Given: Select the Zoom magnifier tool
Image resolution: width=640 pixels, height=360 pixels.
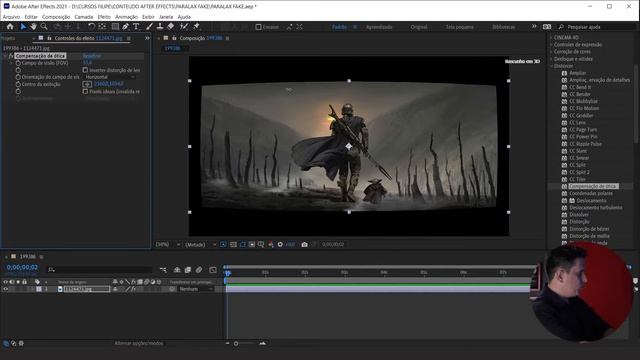Looking at the screenshot, I should (x=44, y=27).
